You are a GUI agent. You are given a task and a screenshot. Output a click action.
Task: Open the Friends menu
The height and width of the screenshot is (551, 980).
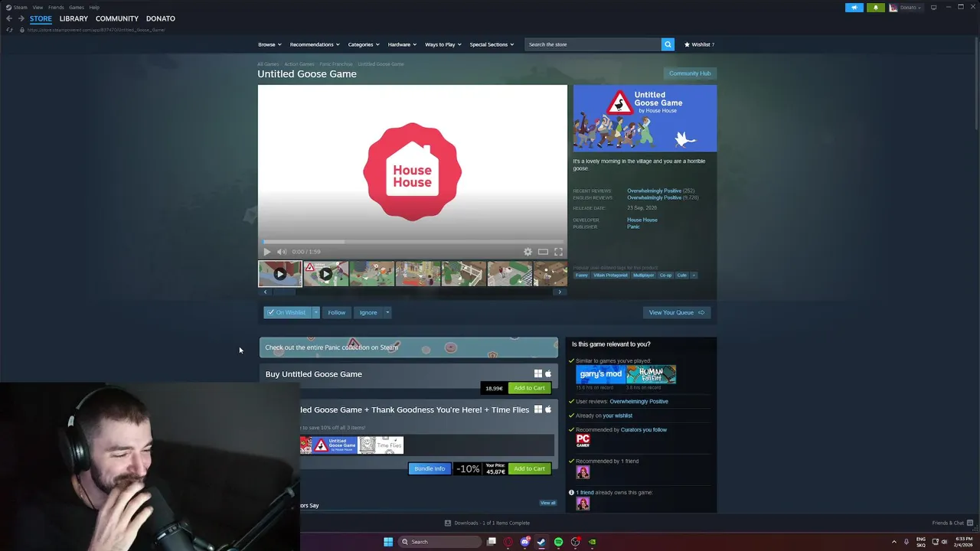click(x=56, y=7)
